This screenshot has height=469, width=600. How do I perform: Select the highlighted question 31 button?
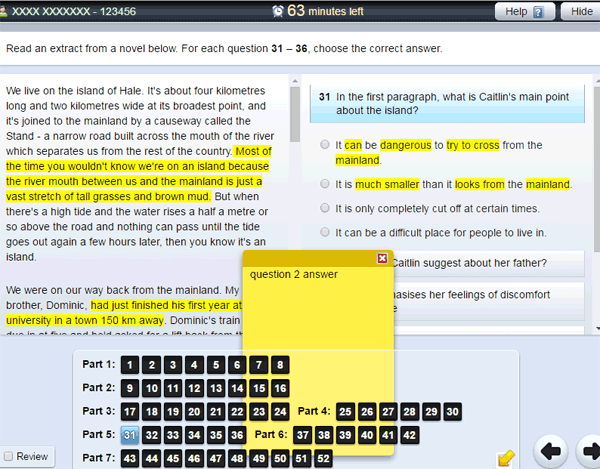[x=130, y=435]
